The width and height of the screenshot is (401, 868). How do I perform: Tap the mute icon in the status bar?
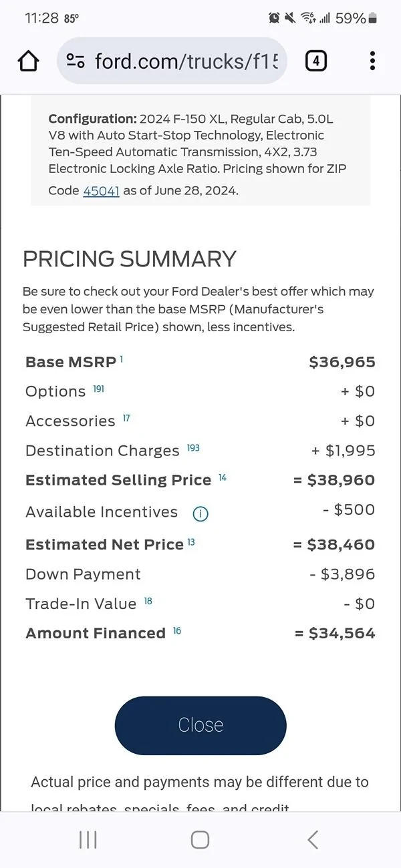point(290,18)
